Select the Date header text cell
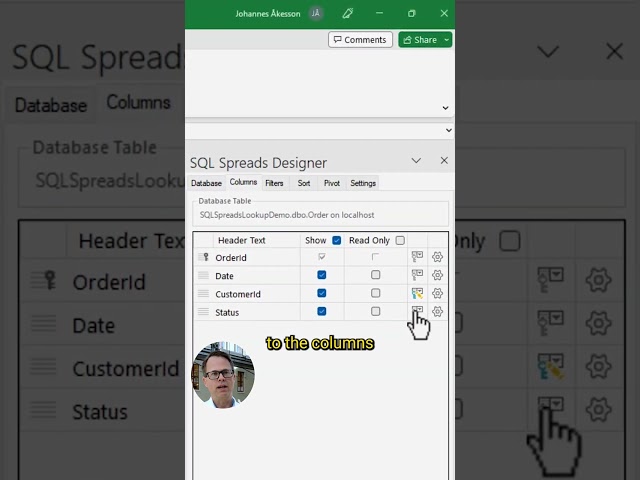The height and width of the screenshot is (480, 640). coord(256,276)
